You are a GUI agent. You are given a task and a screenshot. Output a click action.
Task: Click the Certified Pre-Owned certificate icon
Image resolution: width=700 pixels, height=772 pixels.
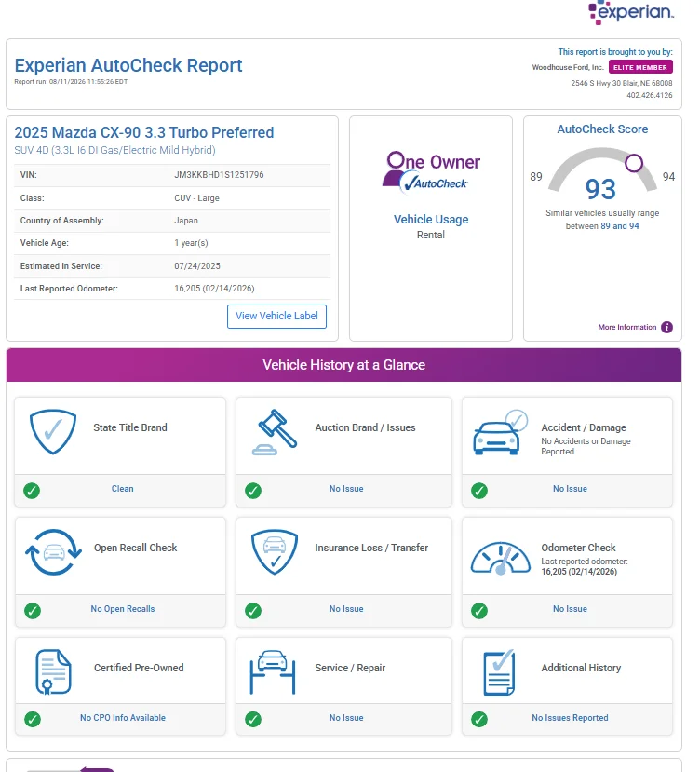[53, 672]
